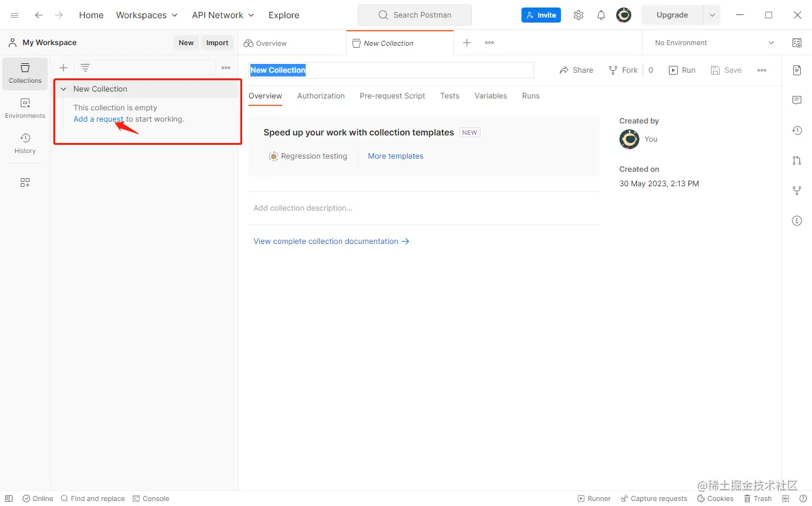Open the Runs tab

(531, 96)
